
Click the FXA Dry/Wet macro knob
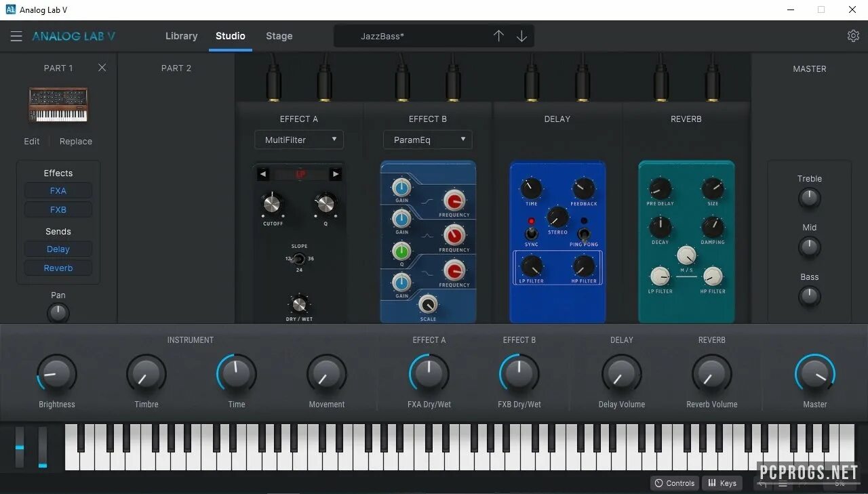429,374
